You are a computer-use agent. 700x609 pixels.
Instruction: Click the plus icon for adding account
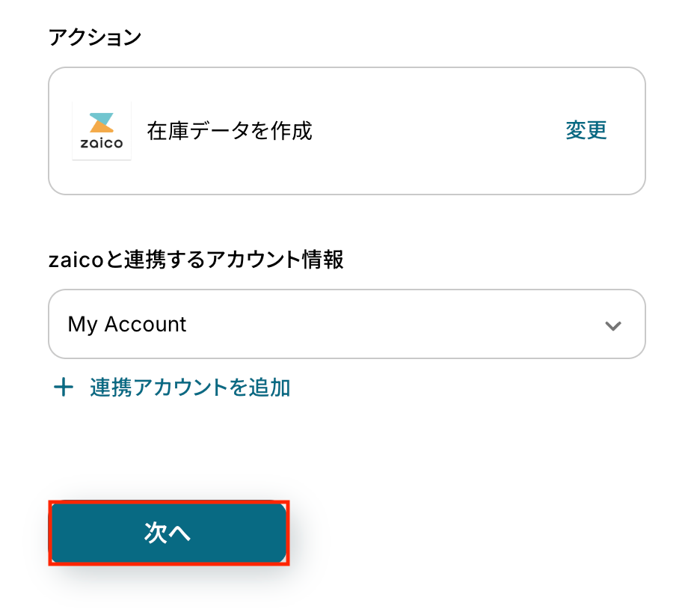(64, 388)
